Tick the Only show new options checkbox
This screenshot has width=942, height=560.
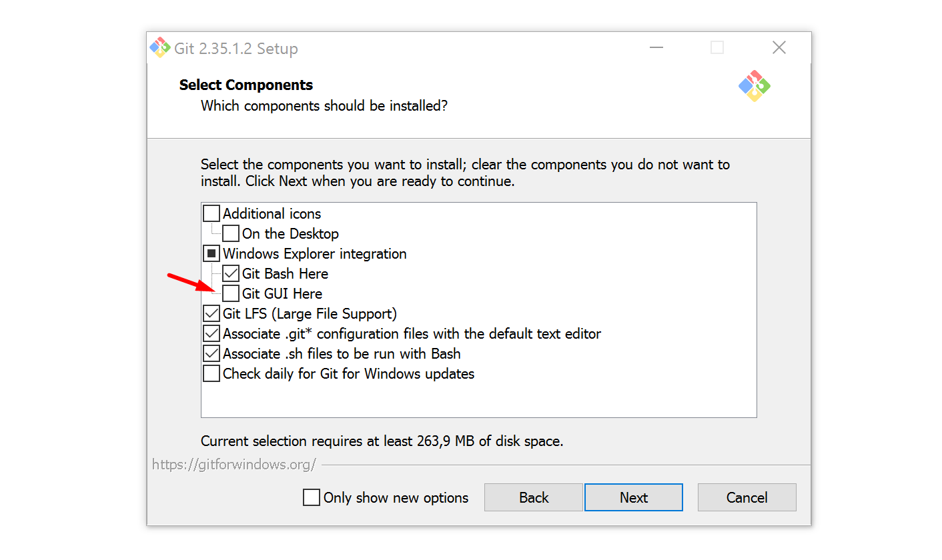[312, 498]
